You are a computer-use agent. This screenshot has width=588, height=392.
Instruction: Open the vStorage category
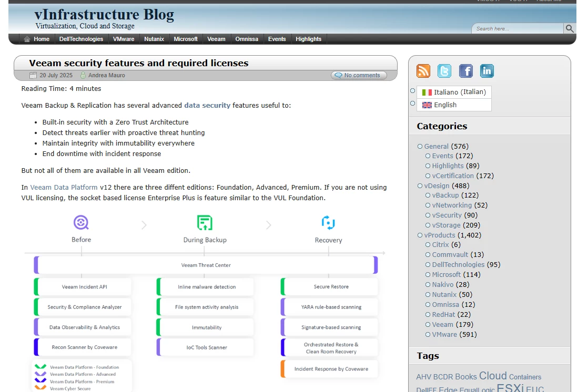446,225
